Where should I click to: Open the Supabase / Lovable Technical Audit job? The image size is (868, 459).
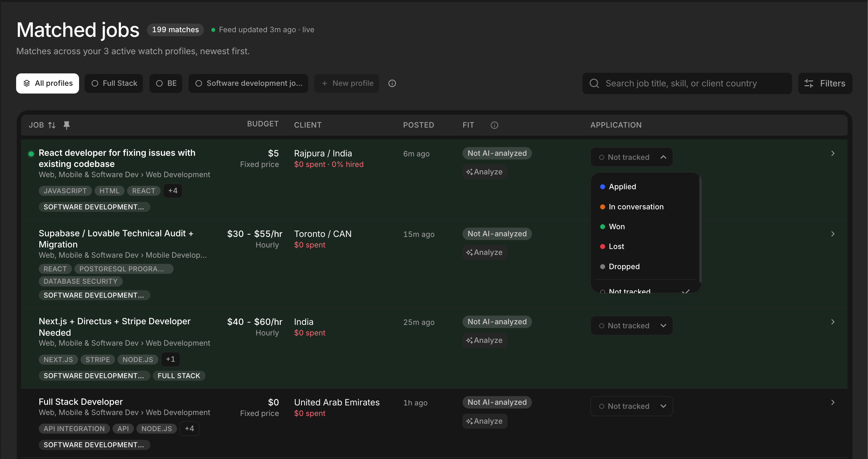116,239
